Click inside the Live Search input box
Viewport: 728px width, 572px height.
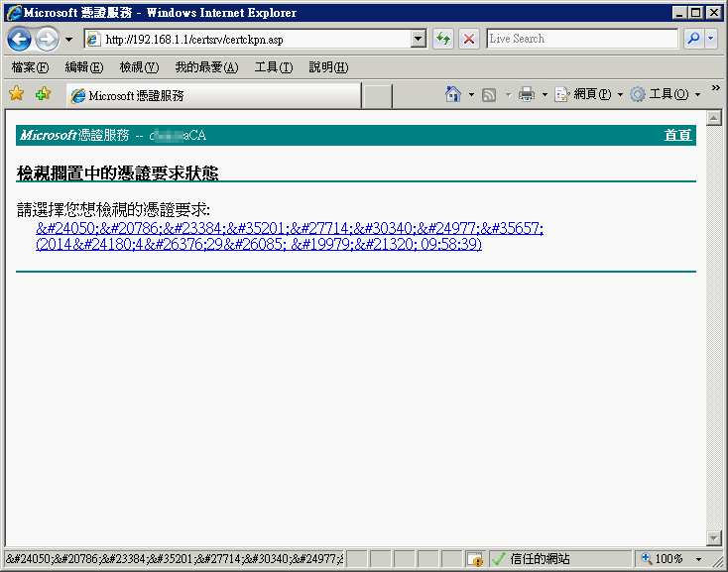tap(581, 39)
